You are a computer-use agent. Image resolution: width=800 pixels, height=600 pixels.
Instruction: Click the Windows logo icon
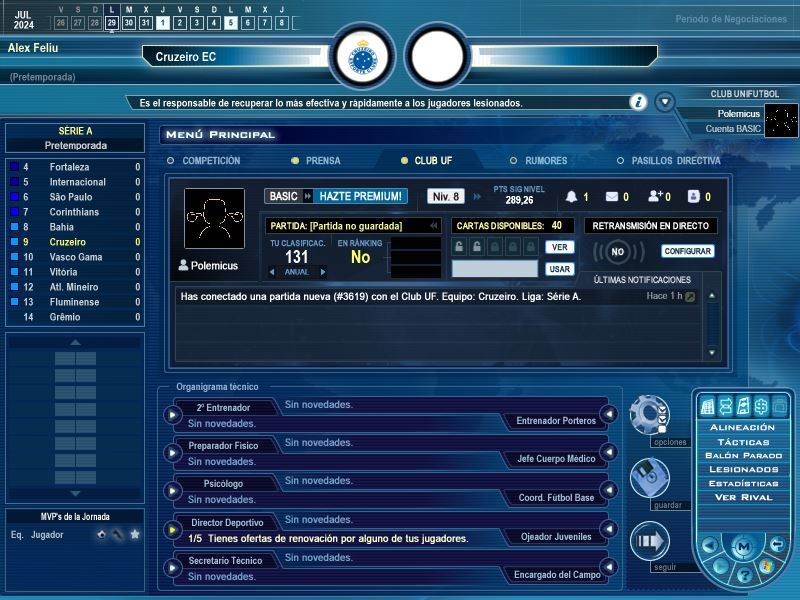pyautogui.click(x=766, y=566)
